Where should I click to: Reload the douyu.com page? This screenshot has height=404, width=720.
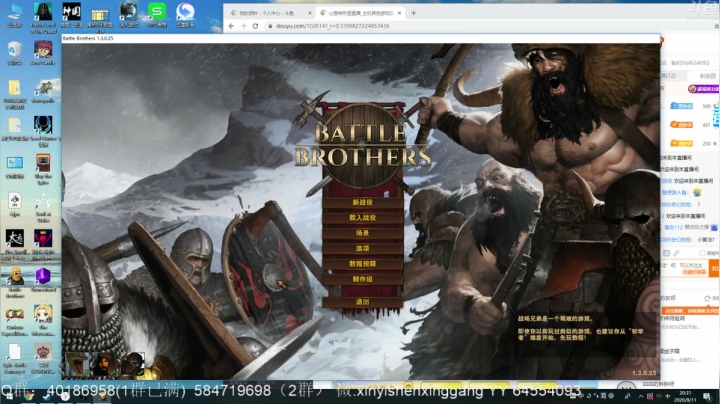[255, 26]
